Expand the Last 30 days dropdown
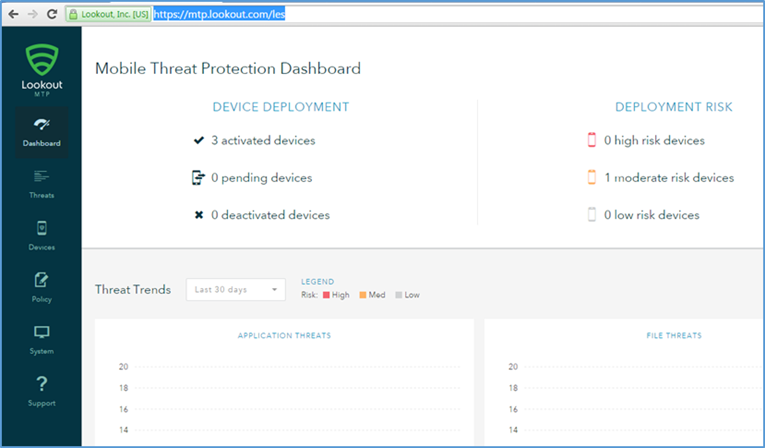 point(236,290)
